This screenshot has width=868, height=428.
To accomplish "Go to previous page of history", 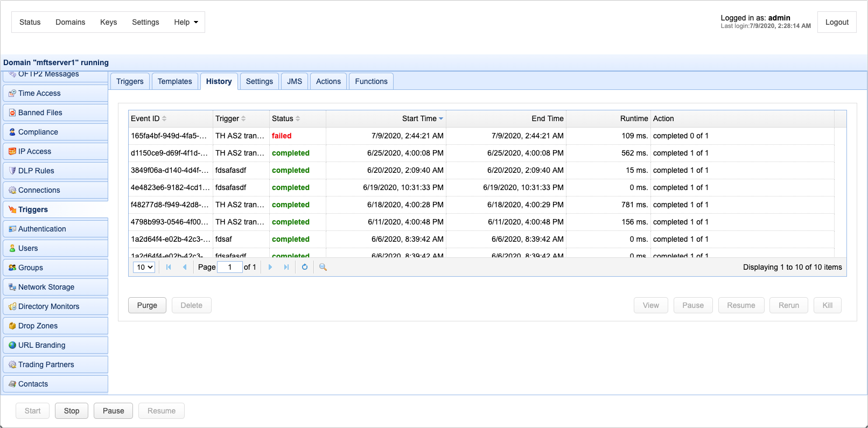I will 185,267.
